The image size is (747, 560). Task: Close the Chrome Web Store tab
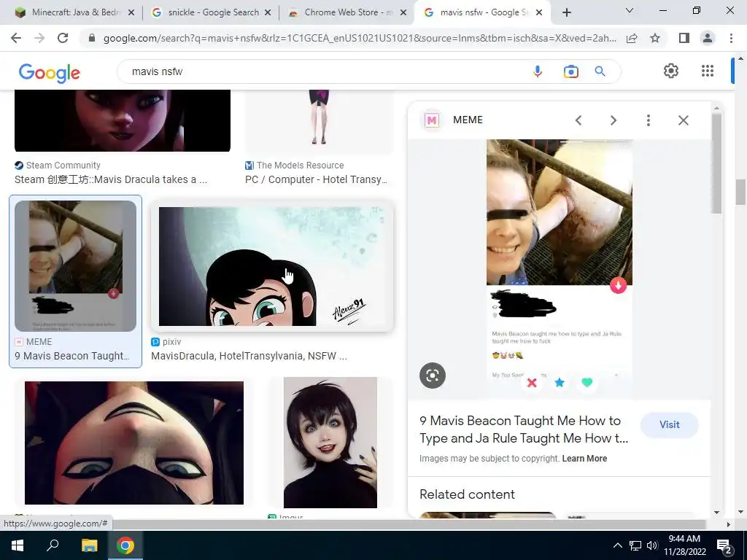point(403,13)
